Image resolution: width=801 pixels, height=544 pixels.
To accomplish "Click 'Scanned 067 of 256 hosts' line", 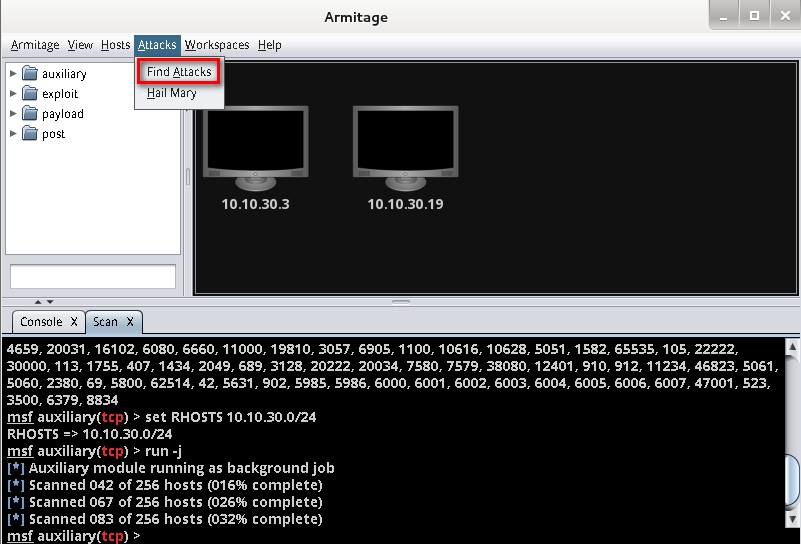I will pyautogui.click(x=164, y=502).
